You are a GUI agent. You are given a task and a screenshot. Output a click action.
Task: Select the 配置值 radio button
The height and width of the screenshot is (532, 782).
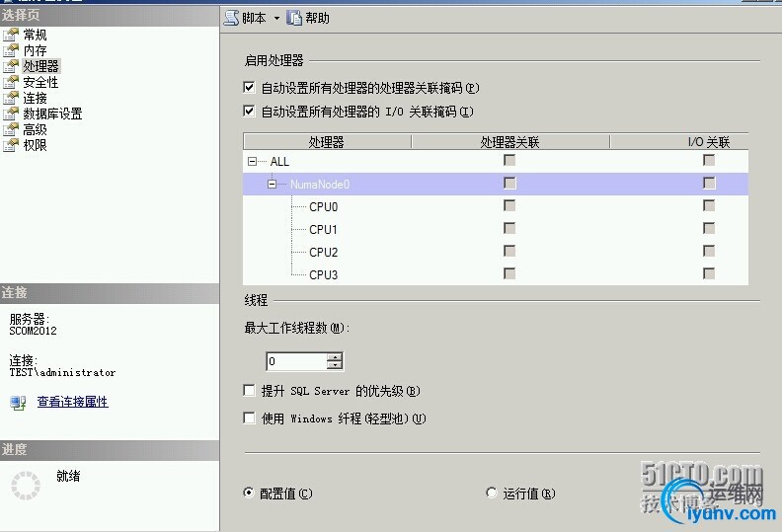[x=249, y=493]
